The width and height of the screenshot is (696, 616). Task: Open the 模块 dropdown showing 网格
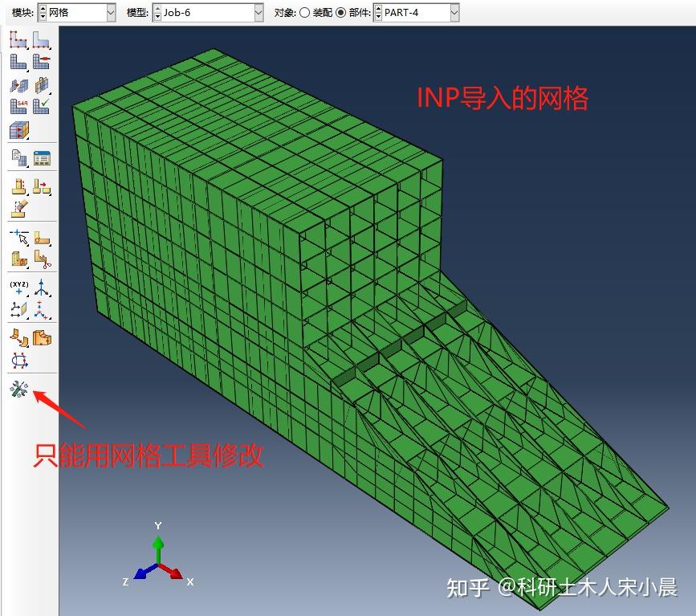[x=77, y=12]
